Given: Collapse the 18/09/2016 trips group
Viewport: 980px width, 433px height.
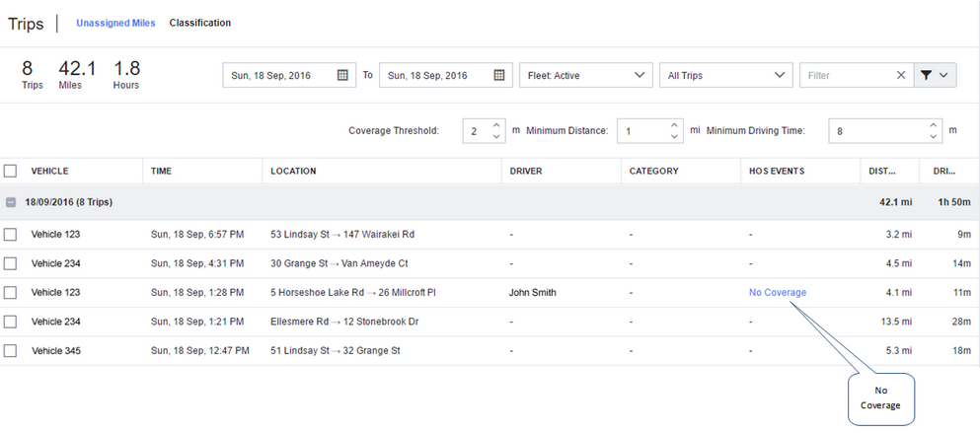Looking at the screenshot, I should (x=11, y=202).
